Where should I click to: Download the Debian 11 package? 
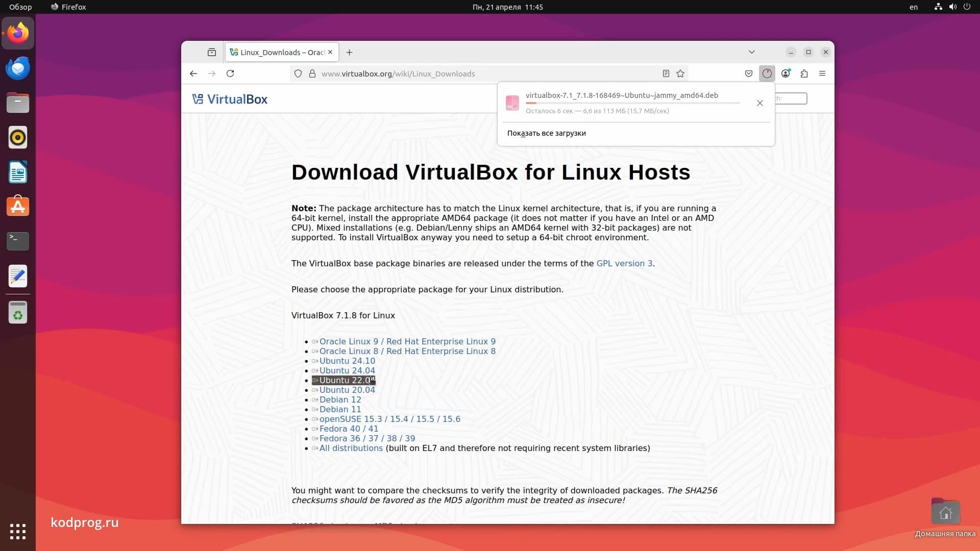(x=340, y=409)
